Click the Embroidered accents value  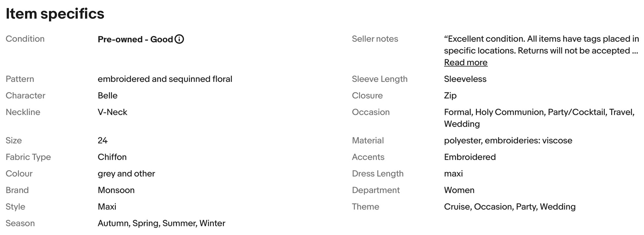470,157
